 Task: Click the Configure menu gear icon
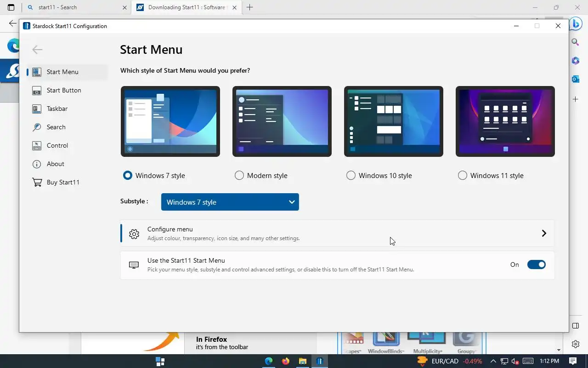click(x=134, y=234)
